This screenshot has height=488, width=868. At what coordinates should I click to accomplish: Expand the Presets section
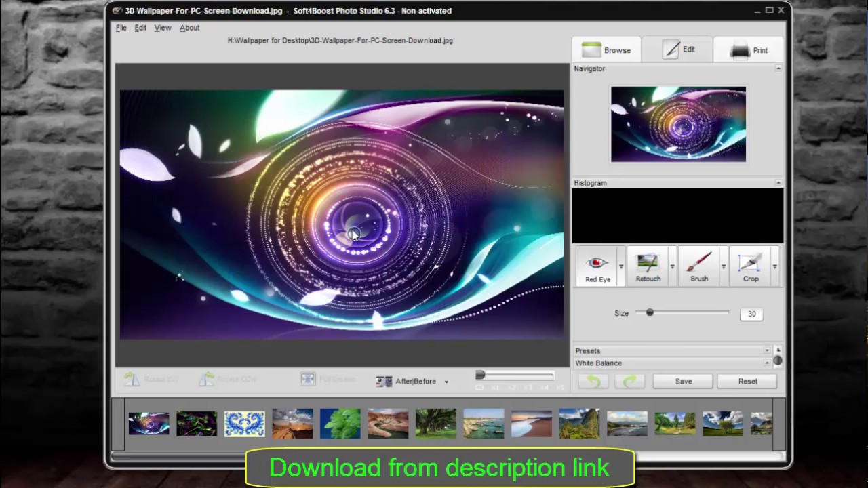click(x=767, y=351)
